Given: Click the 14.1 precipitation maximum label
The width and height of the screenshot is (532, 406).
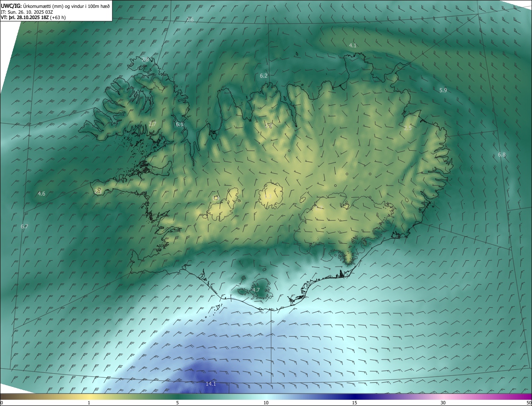Looking at the screenshot, I should coord(211,384).
